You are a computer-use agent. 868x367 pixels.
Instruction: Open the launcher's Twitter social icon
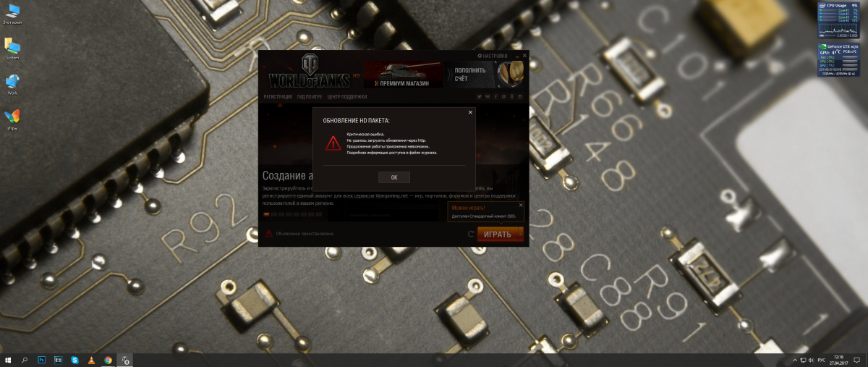pos(478,96)
